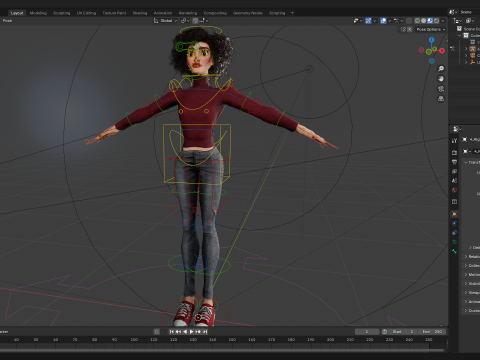Toggle X-ray view button
The width and height of the screenshot is (480, 360).
[x=409, y=21]
